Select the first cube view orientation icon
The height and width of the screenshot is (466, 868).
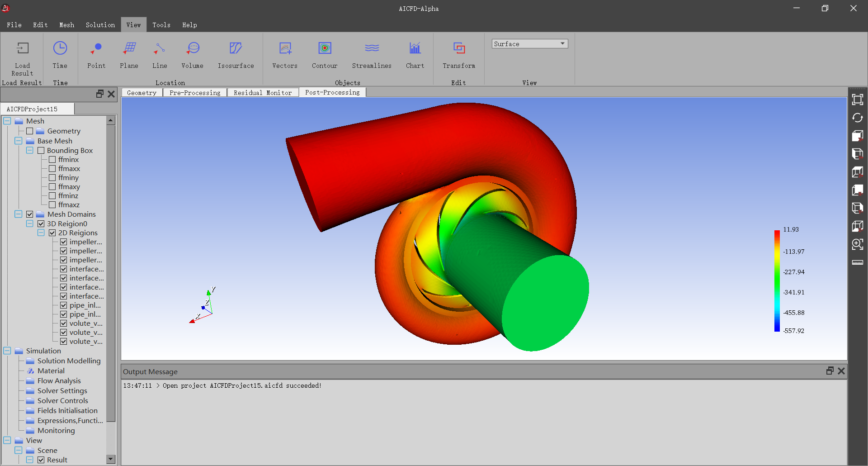coord(858,136)
